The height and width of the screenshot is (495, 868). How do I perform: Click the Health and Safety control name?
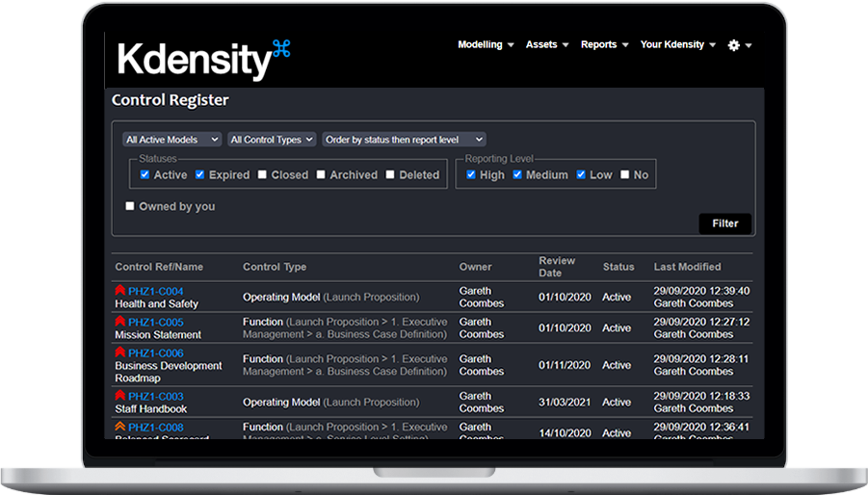click(157, 303)
